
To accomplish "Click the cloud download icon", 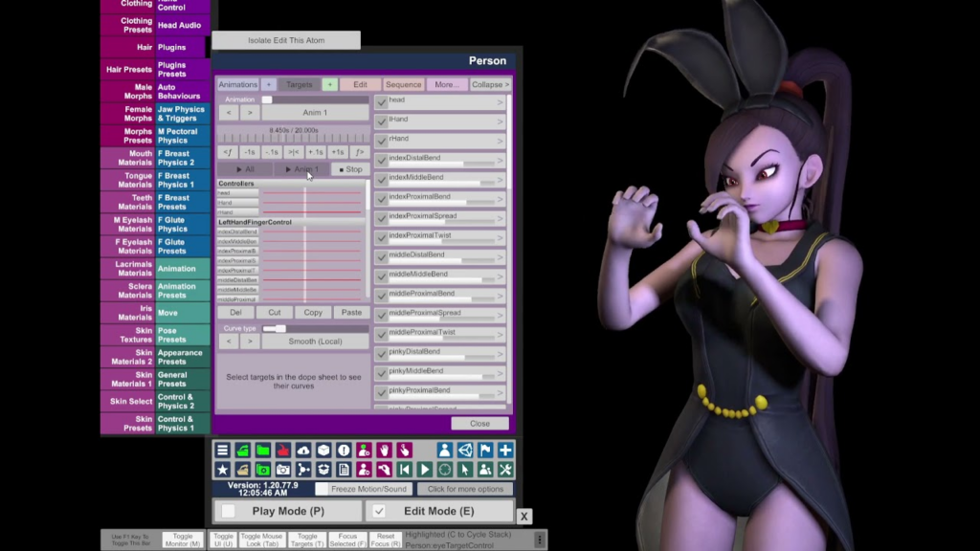I will click(x=303, y=450).
